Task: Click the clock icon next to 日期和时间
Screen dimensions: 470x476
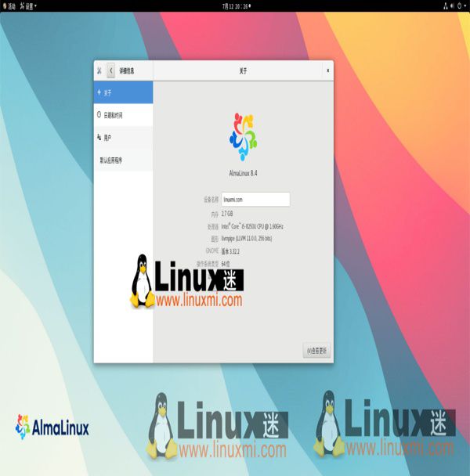Action: [x=99, y=114]
